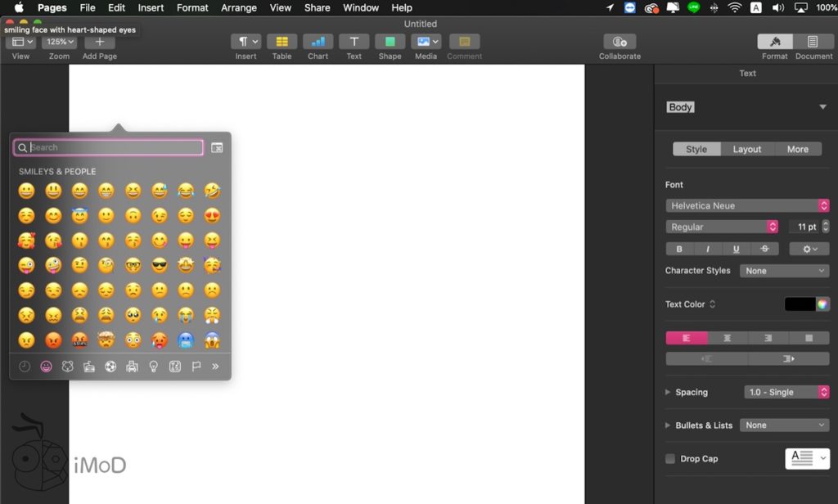Click the black text color swatch
This screenshot has width=838, height=504.
tap(800, 304)
